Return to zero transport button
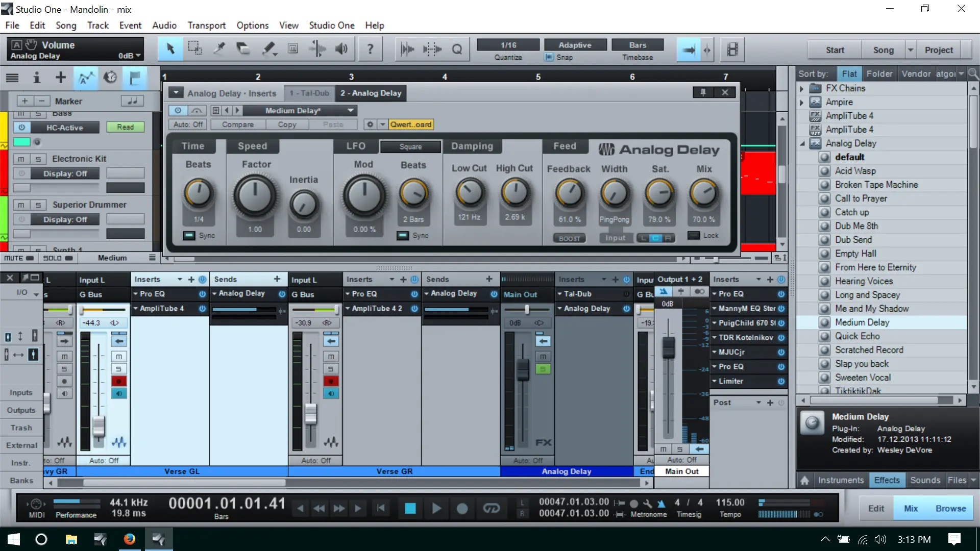The height and width of the screenshot is (551, 980). point(381,508)
